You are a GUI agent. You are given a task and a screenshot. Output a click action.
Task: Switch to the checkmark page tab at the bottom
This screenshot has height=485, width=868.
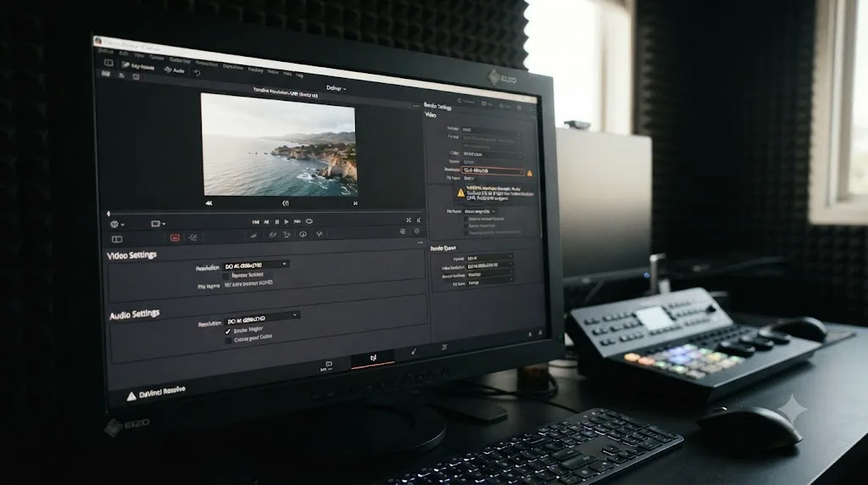(414, 352)
